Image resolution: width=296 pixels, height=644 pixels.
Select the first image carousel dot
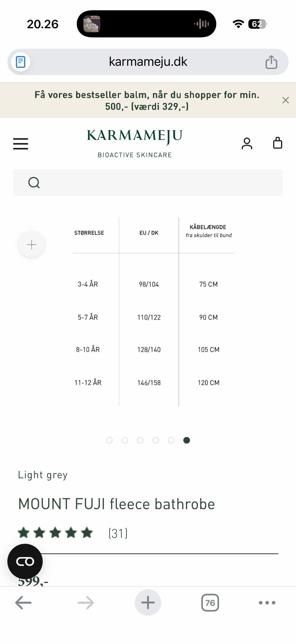click(x=109, y=440)
